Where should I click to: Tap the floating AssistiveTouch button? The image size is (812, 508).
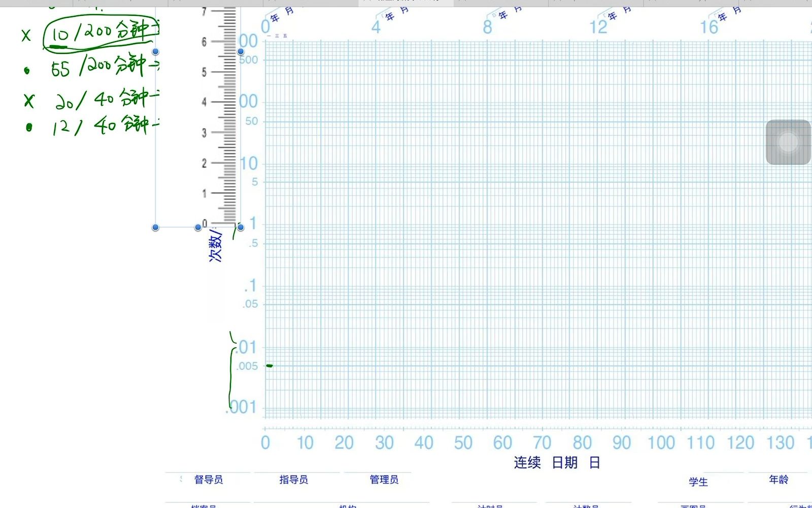click(788, 142)
